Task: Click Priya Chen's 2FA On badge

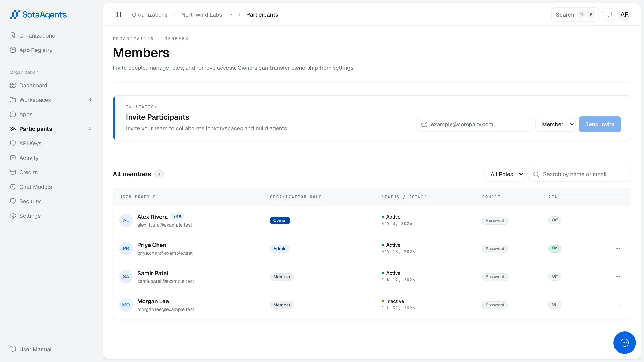Action: click(x=554, y=248)
